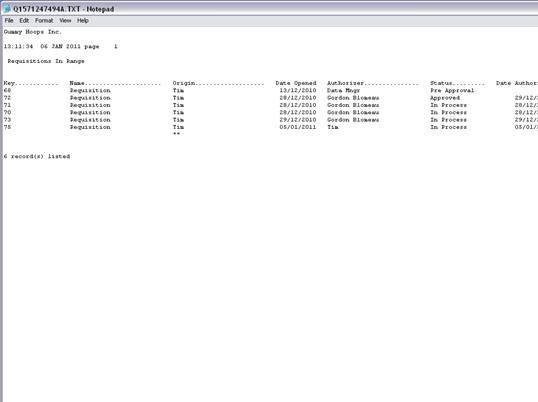538x402 pixels.
Task: Click date 05/01/2011 in Date Opened column
Action: [298, 127]
